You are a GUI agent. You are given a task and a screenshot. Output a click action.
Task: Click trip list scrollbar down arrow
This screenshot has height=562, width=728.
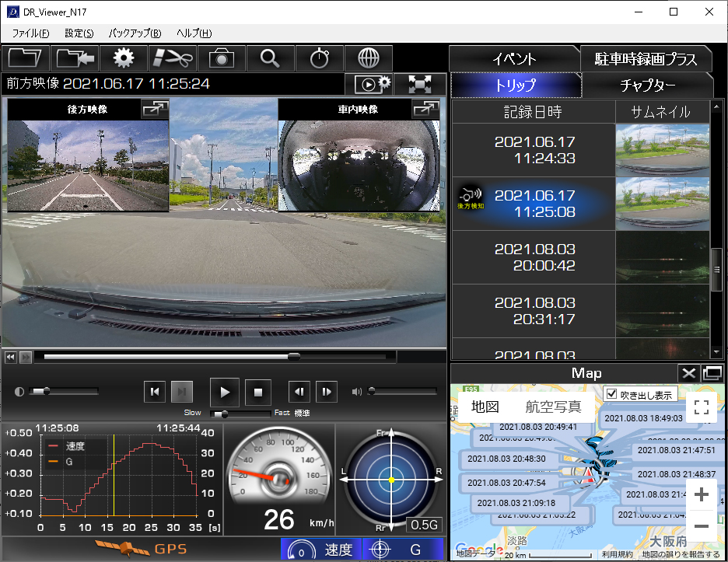716,352
